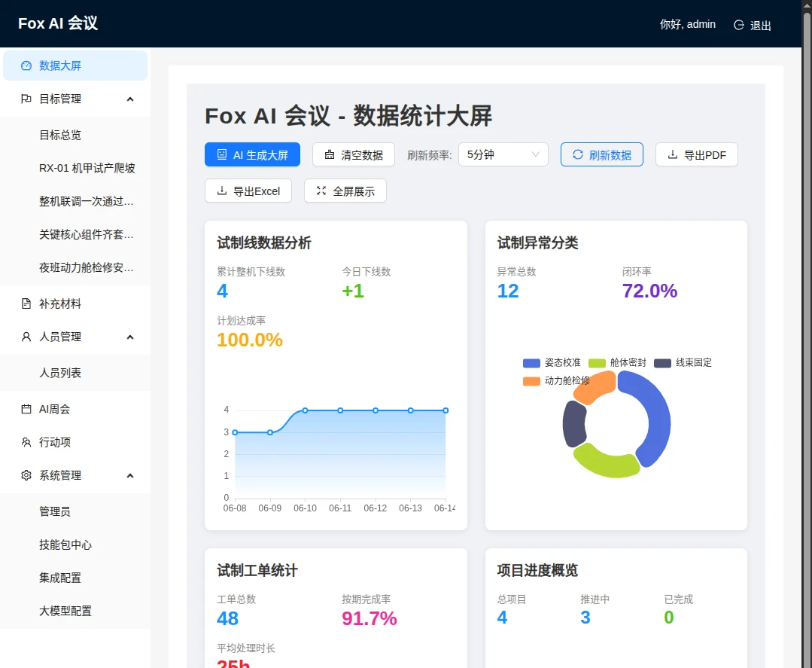Click the dashboard gauge icon beside 数据大屏

26,66
